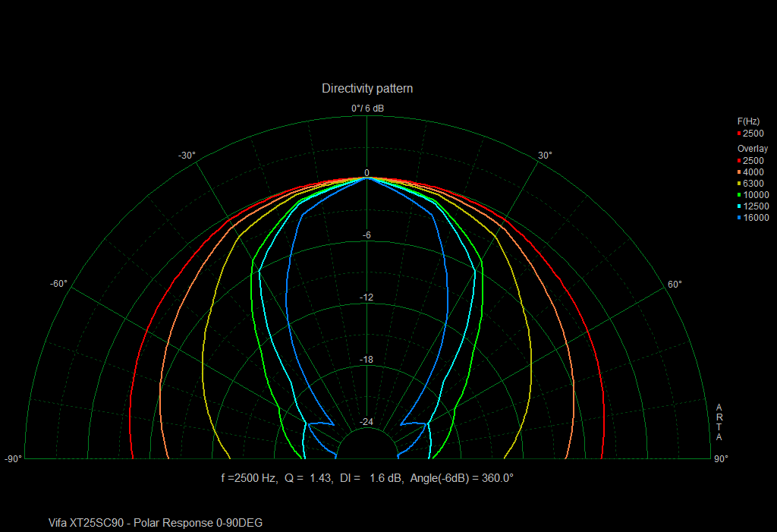Click the 90° angle label at right edge
This screenshot has width=777, height=532.
(720, 459)
